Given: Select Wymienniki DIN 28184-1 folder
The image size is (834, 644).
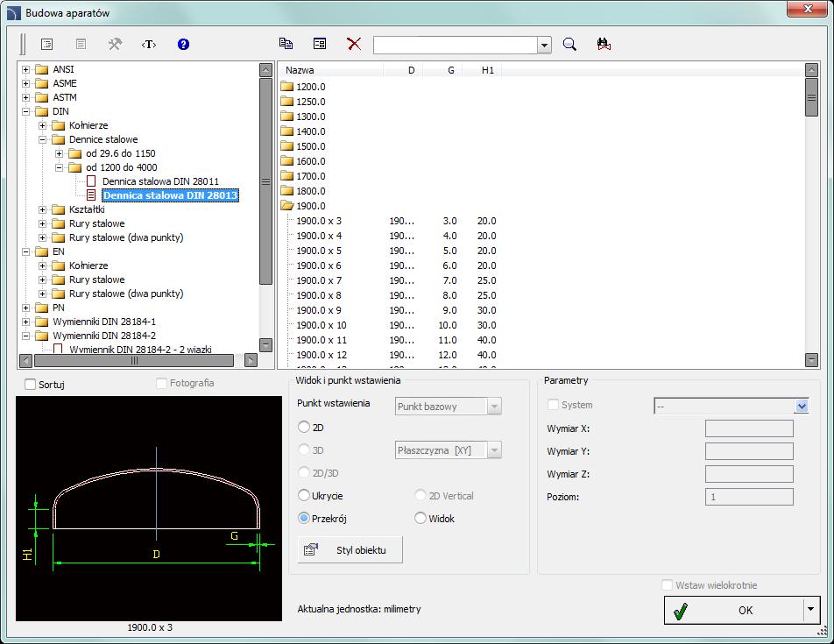Looking at the screenshot, I should click(95, 322).
